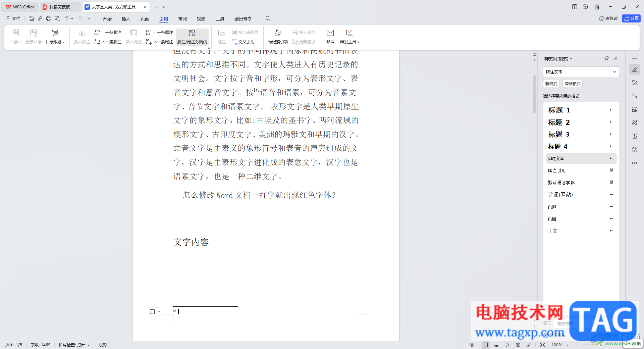
Task: Click 标记索引项 mark index entry
Action: pyautogui.click(x=278, y=37)
